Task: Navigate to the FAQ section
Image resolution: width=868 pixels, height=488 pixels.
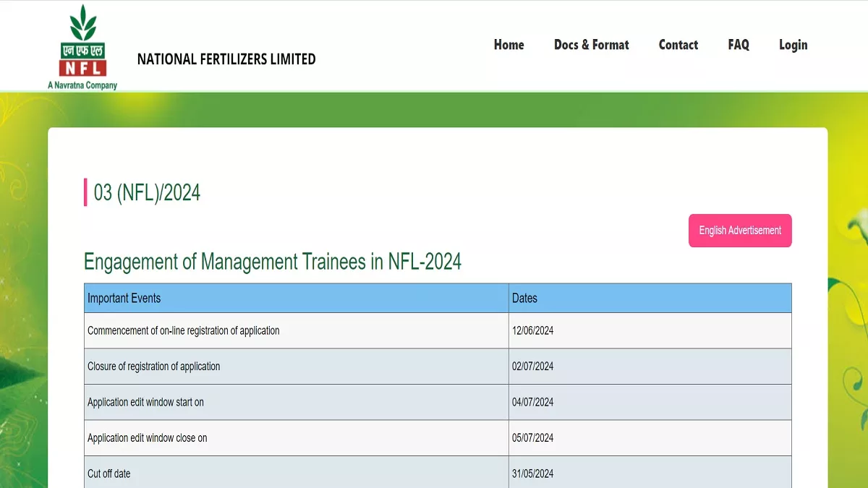Action: [x=738, y=45]
